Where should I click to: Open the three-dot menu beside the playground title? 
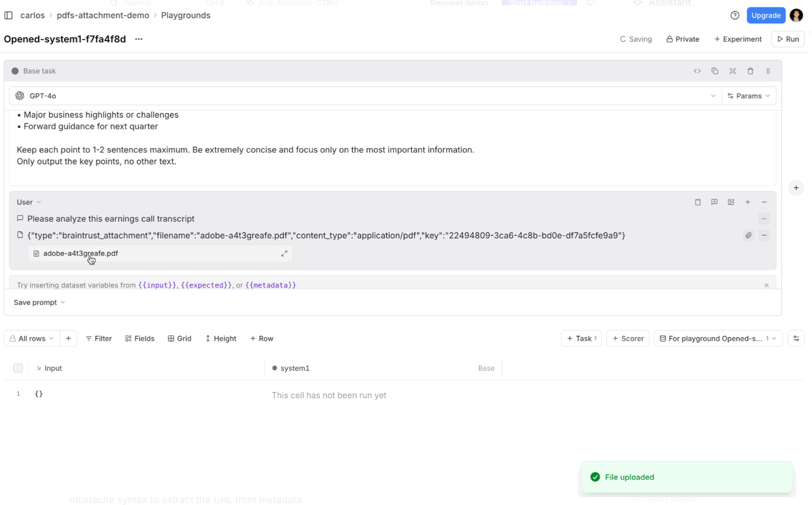pos(139,39)
